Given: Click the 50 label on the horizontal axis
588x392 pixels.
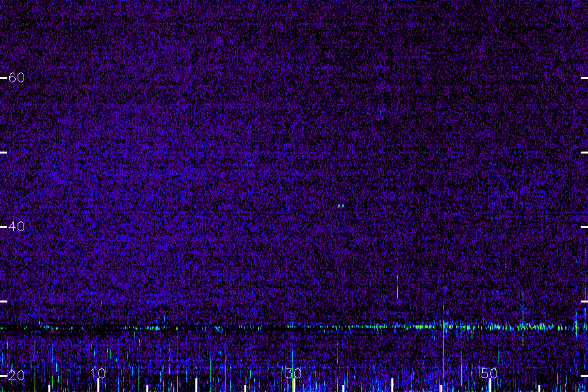Looking at the screenshot, I should (489, 373).
